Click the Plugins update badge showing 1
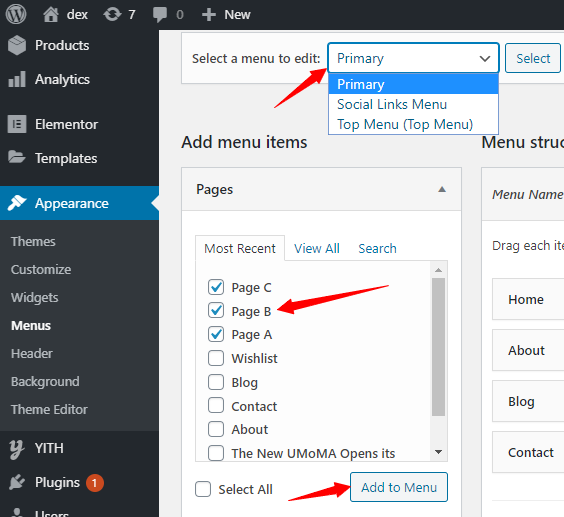 pos(95,483)
